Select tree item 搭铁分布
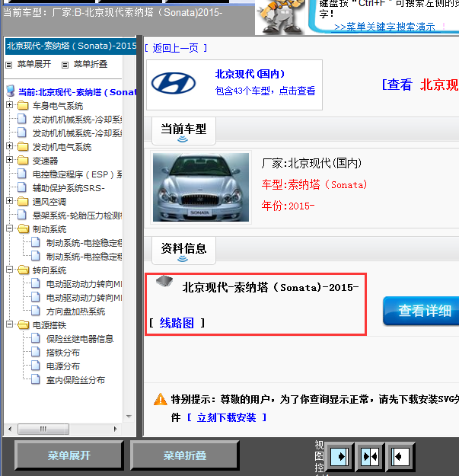459x476 pixels. tap(62, 353)
